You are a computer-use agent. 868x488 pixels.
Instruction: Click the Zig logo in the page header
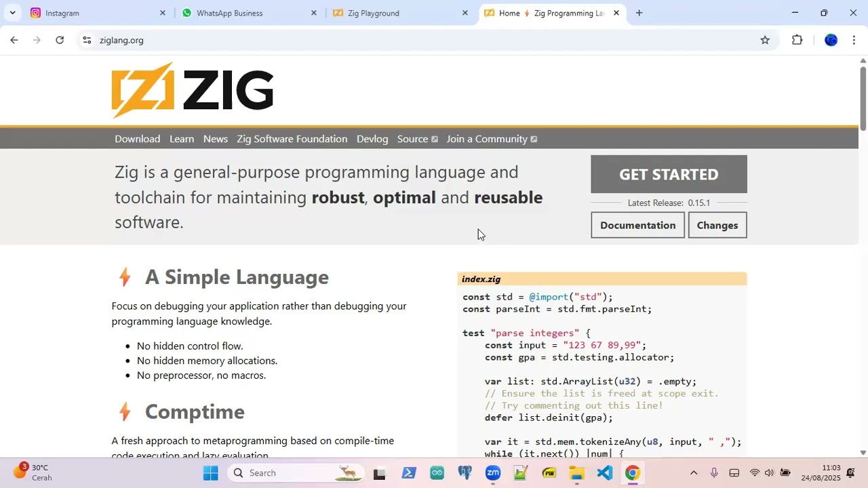point(193,90)
